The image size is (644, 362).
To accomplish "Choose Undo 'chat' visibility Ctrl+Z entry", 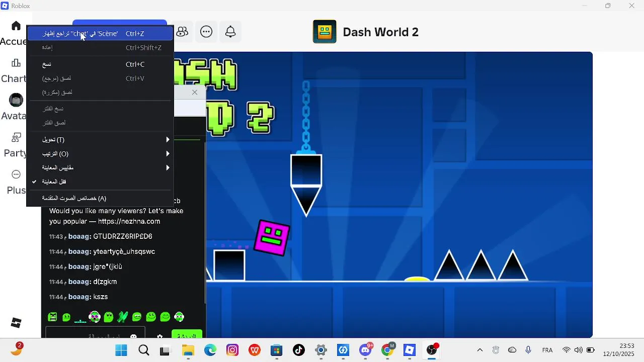I will point(100,34).
